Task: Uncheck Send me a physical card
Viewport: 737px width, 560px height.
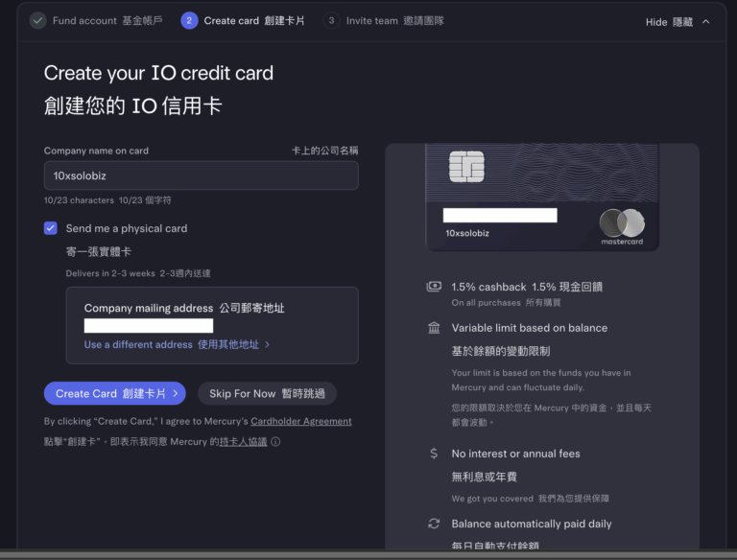Action: coord(51,228)
